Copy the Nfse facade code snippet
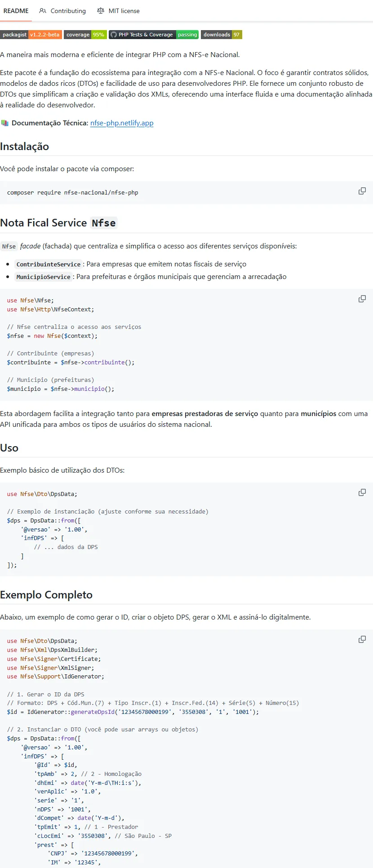 click(362, 299)
